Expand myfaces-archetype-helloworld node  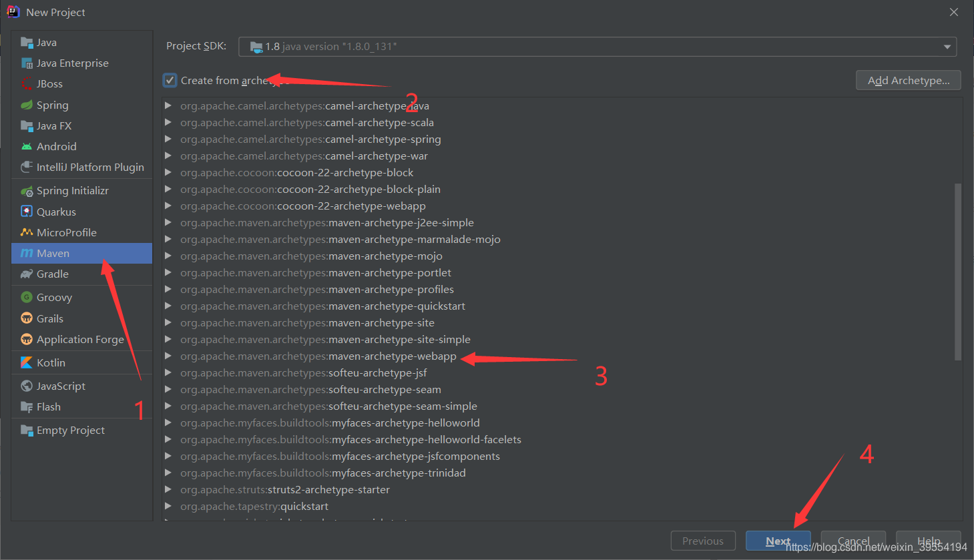(x=168, y=423)
